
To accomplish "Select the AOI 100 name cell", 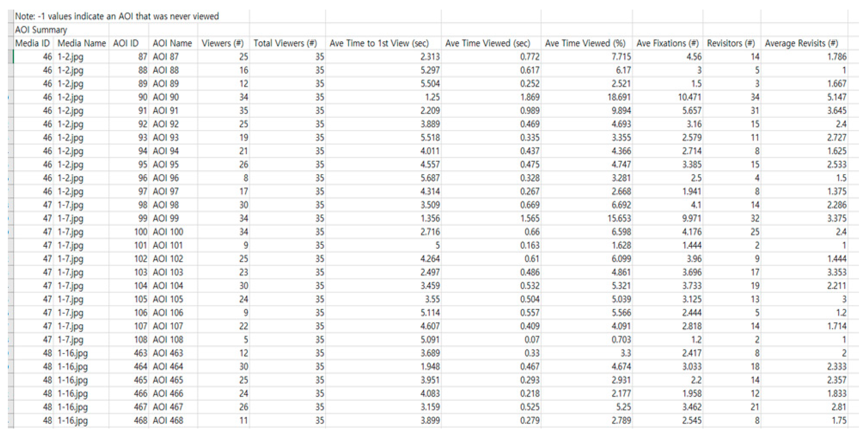I will 168,232.
